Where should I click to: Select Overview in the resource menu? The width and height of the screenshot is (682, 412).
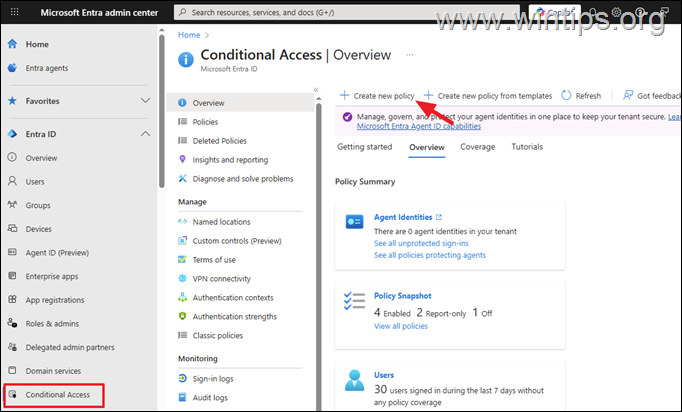click(240, 103)
